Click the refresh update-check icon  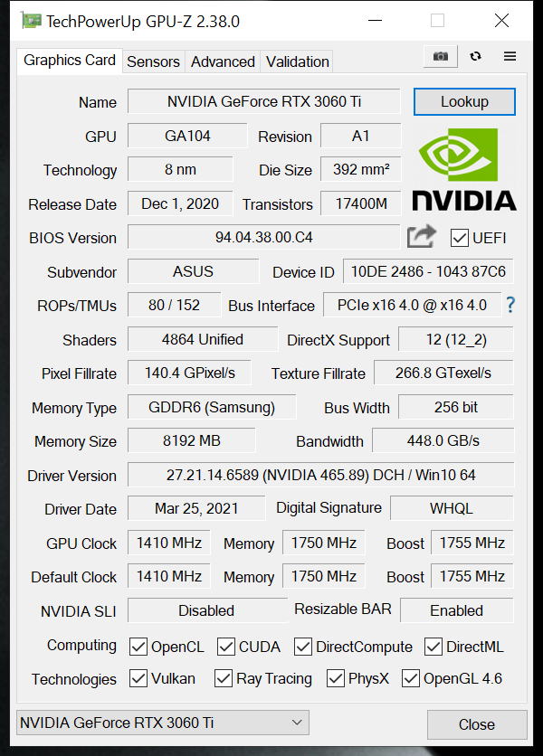[475, 56]
